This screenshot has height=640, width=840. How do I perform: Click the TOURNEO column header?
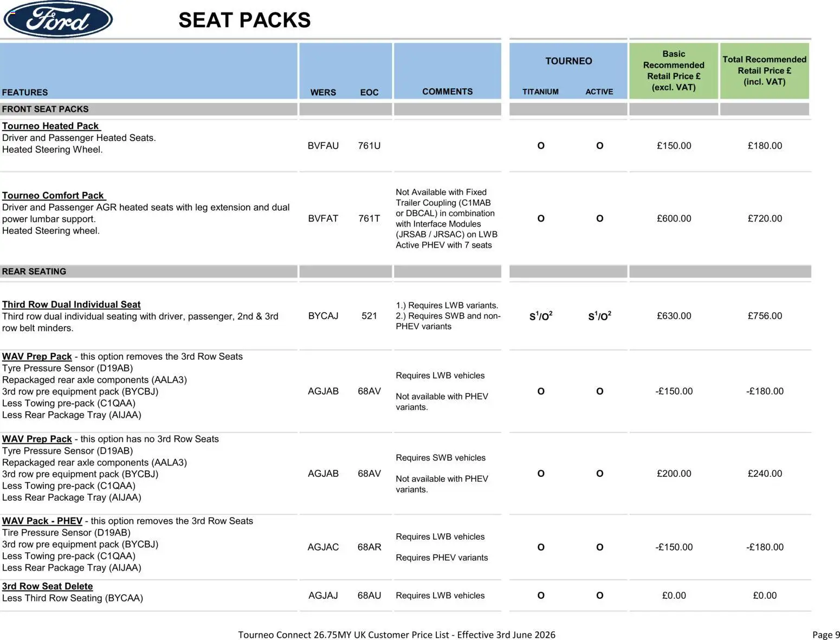point(568,61)
